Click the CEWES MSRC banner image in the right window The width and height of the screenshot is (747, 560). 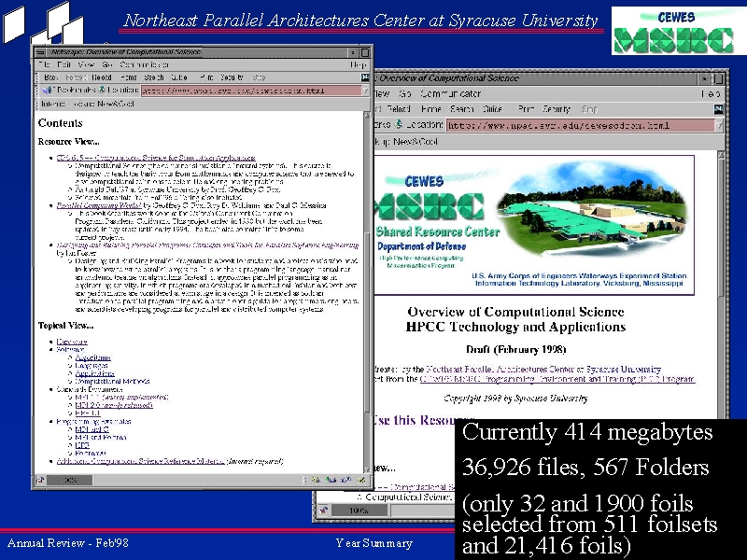(534, 225)
